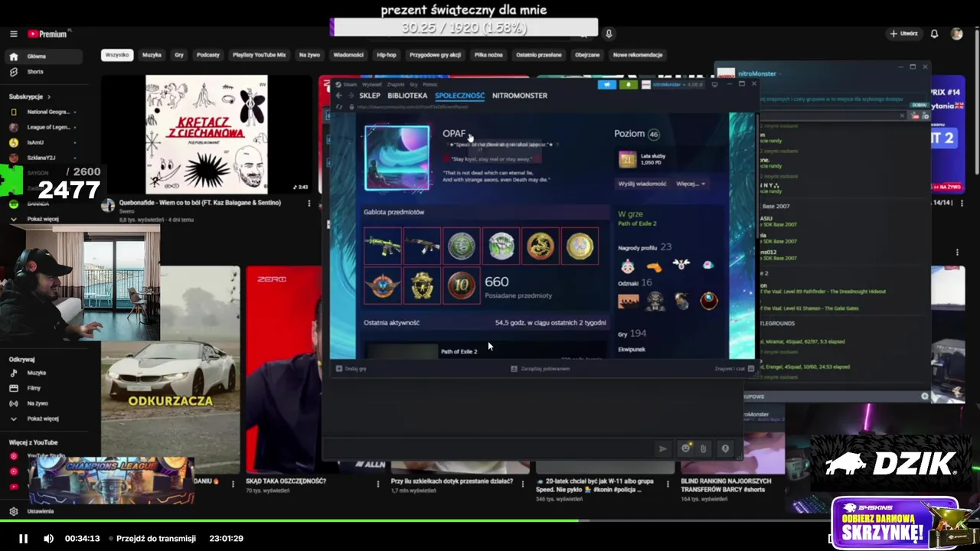The image size is (980, 551).
Task: Open the YouTube hamburger menu
Action: [x=13, y=34]
